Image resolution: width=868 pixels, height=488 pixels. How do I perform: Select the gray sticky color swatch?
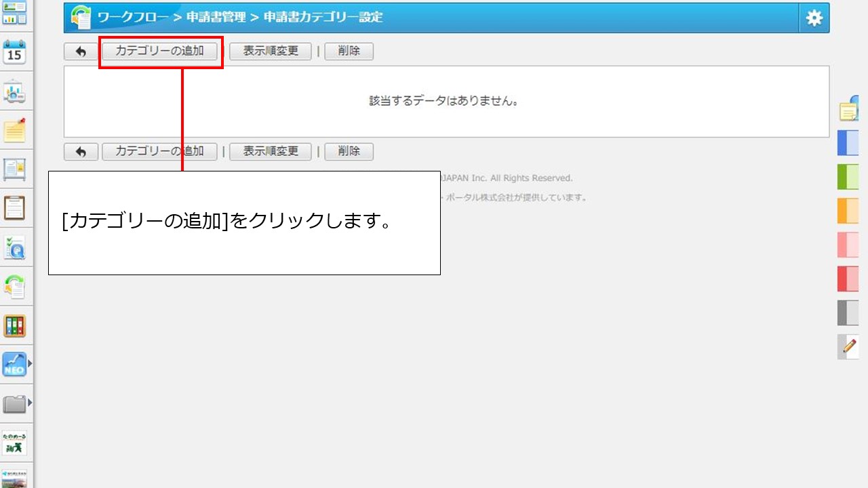(x=848, y=312)
